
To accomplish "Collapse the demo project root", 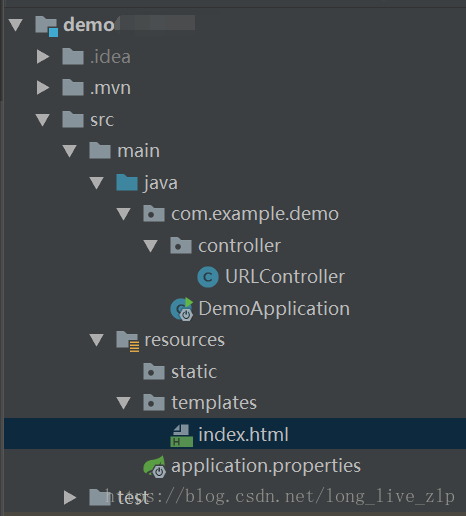I will coord(16,25).
